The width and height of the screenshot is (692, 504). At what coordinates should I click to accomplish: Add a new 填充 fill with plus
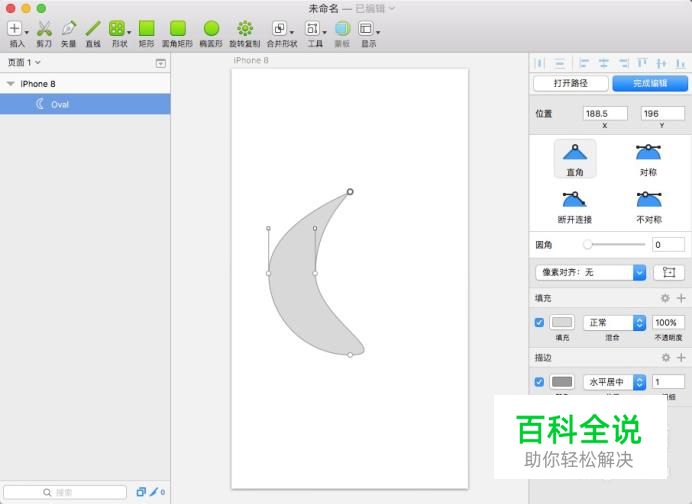pyautogui.click(x=681, y=298)
